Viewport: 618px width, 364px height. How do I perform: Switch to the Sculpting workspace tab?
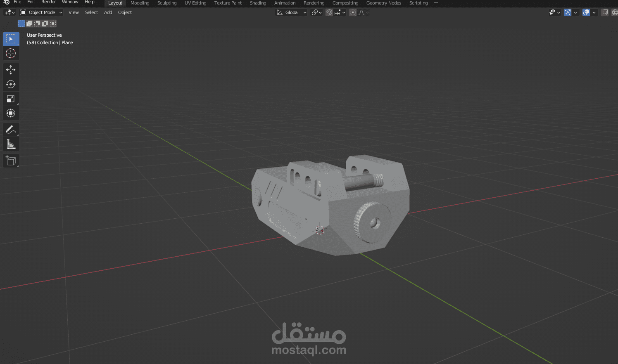pyautogui.click(x=167, y=3)
